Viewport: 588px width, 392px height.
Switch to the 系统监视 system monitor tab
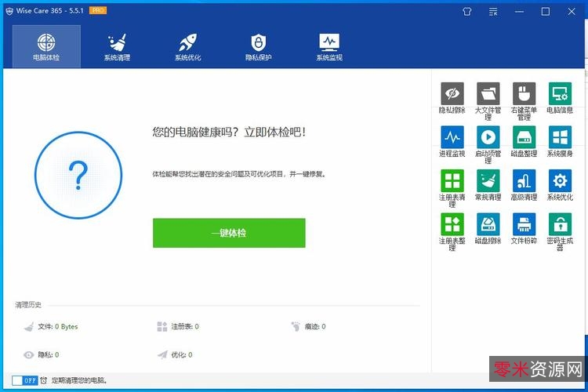[x=329, y=46]
